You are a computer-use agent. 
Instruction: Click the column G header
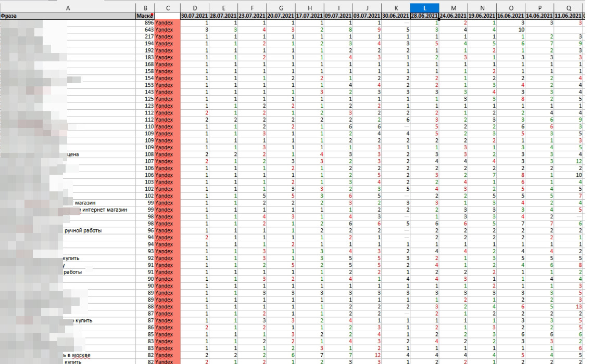[281, 8]
